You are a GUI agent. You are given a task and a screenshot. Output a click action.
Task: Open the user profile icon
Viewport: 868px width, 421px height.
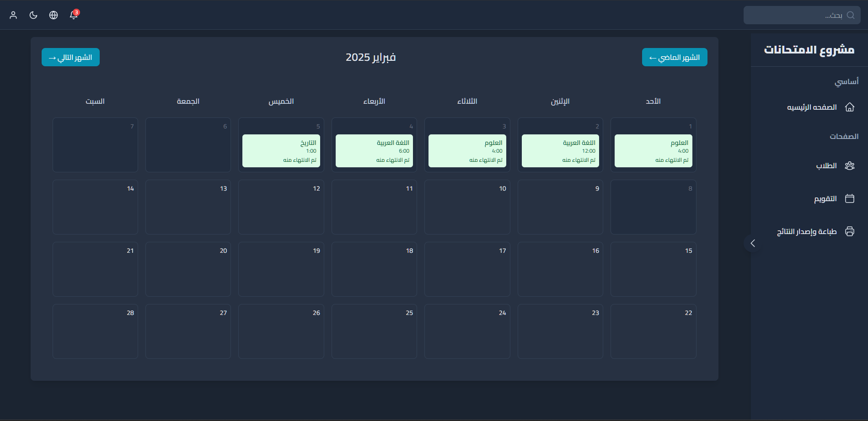(x=13, y=15)
